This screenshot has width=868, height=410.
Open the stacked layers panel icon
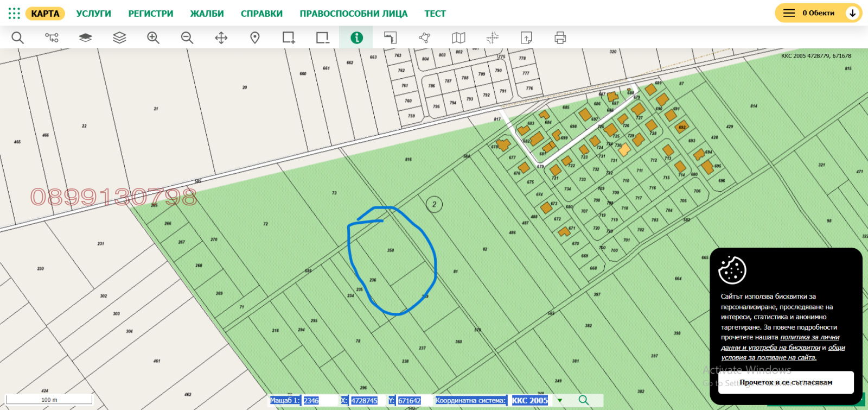[x=119, y=37]
